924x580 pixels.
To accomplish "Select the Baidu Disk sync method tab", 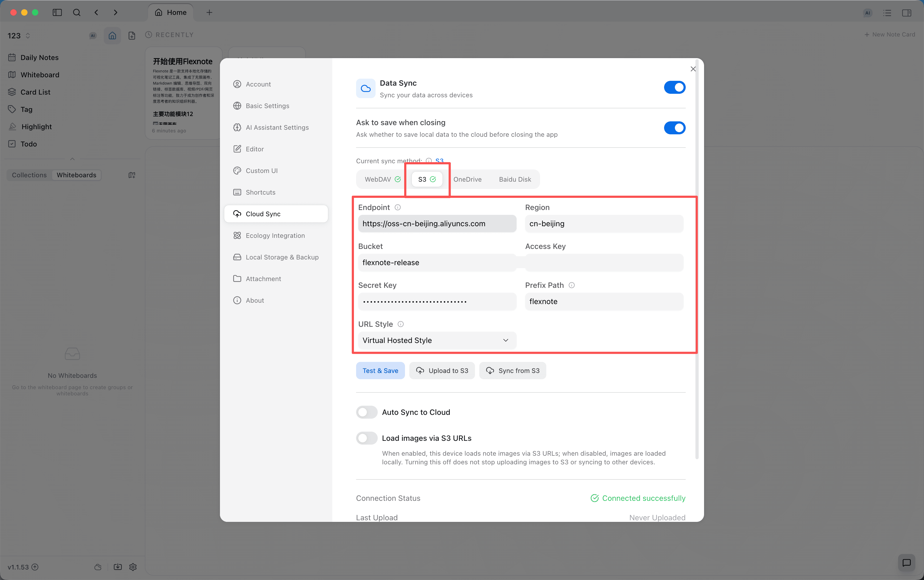I will 515,179.
